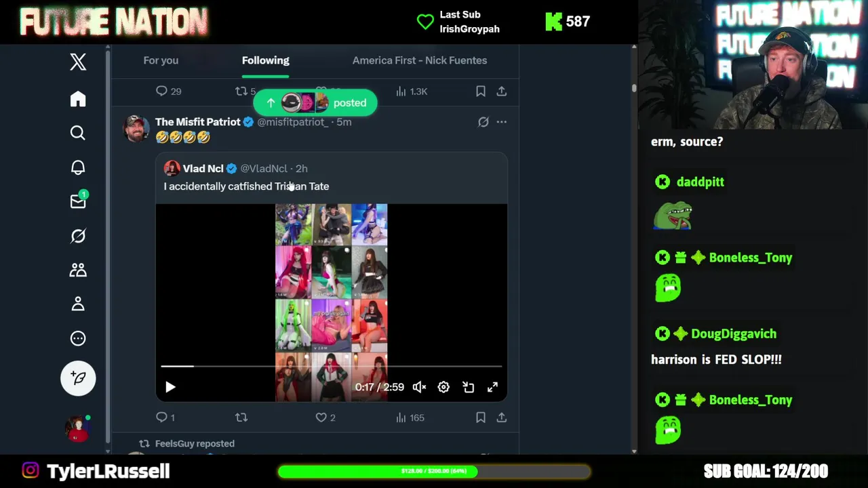Seek on the video progress bar
The image size is (868, 488).
[332, 367]
